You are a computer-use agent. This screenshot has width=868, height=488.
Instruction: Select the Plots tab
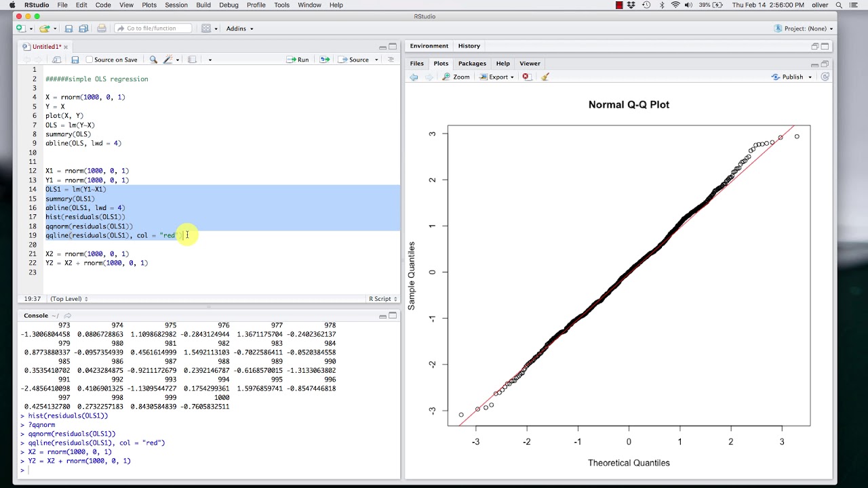click(441, 64)
